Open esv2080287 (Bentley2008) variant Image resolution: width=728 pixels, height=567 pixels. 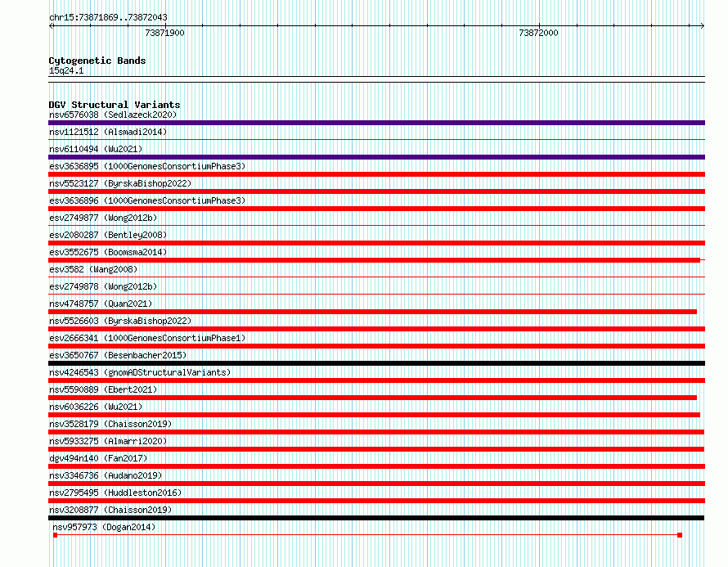pos(108,235)
